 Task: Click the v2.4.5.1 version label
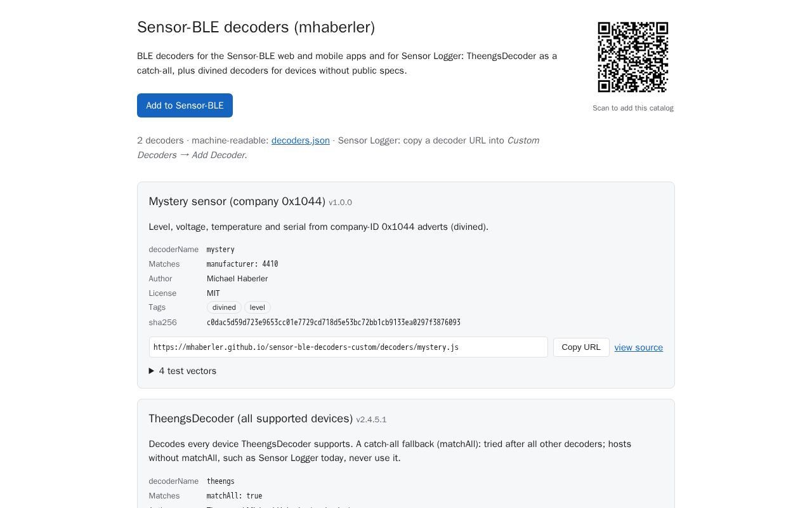pos(371,420)
